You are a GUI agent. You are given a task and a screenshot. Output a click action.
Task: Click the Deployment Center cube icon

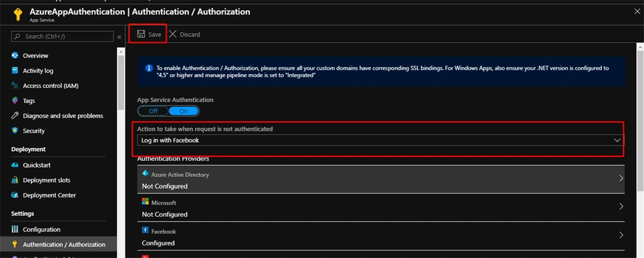15,195
